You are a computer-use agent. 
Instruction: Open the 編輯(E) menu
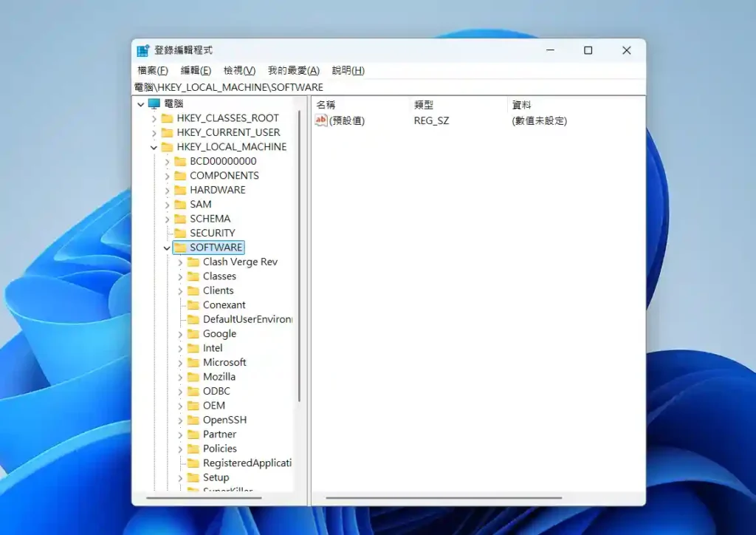tap(196, 70)
